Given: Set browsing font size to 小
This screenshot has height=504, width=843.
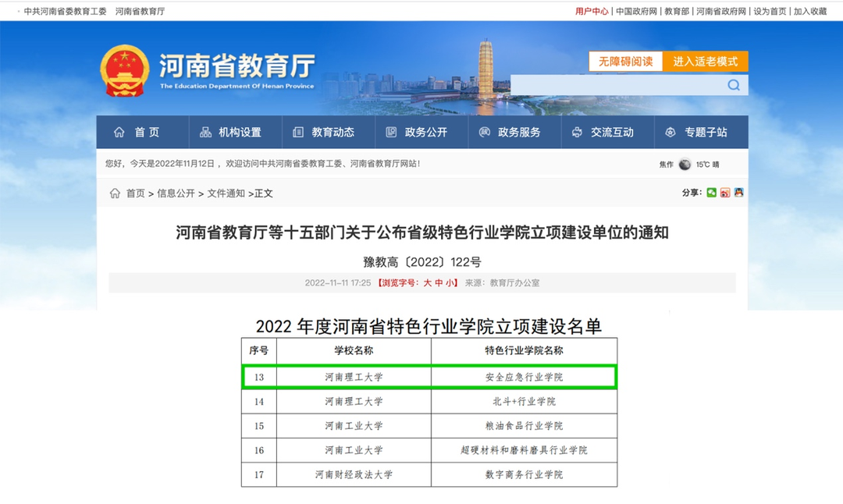Looking at the screenshot, I should coord(450,283).
